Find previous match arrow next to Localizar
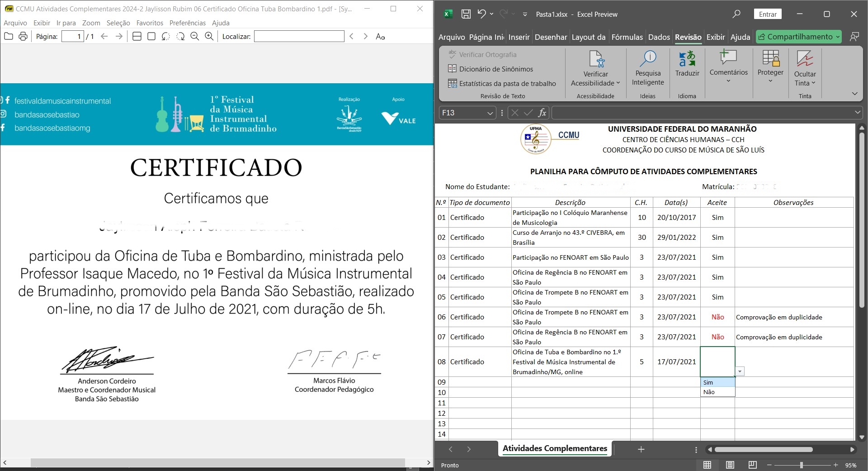The image size is (868, 471). point(351,36)
